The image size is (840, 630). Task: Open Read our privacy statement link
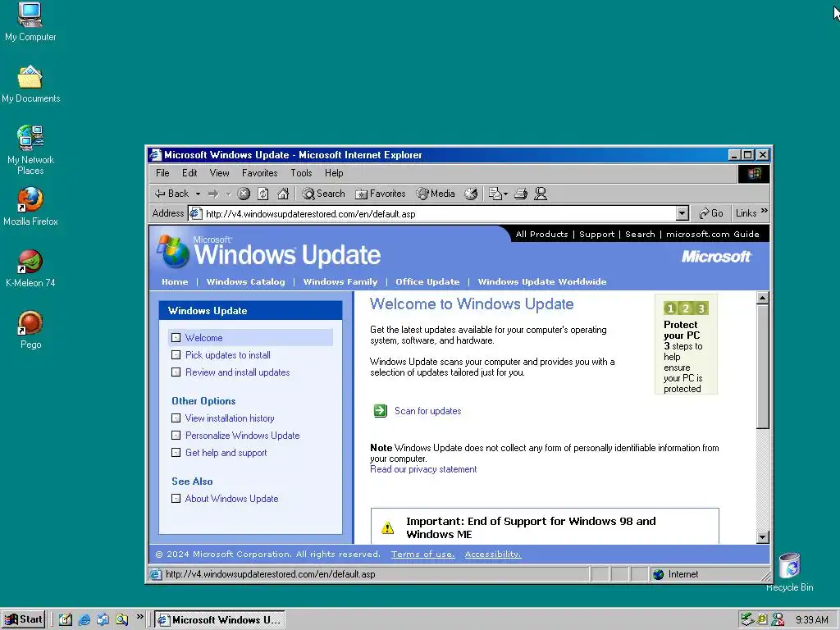tap(423, 469)
